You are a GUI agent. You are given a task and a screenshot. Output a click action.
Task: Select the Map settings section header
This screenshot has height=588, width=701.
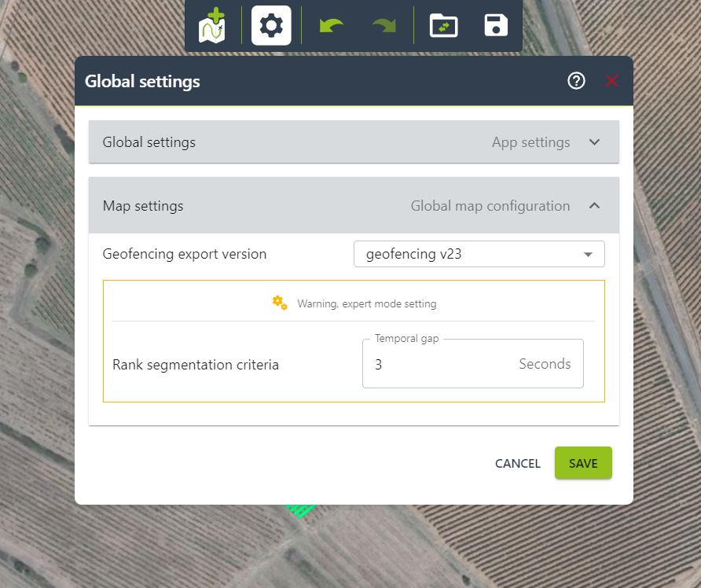tap(142, 205)
